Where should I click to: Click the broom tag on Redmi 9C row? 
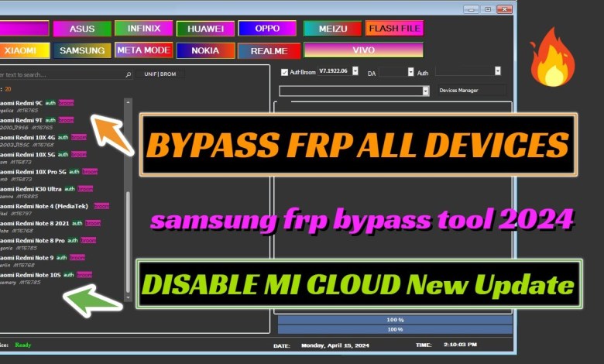(x=67, y=103)
